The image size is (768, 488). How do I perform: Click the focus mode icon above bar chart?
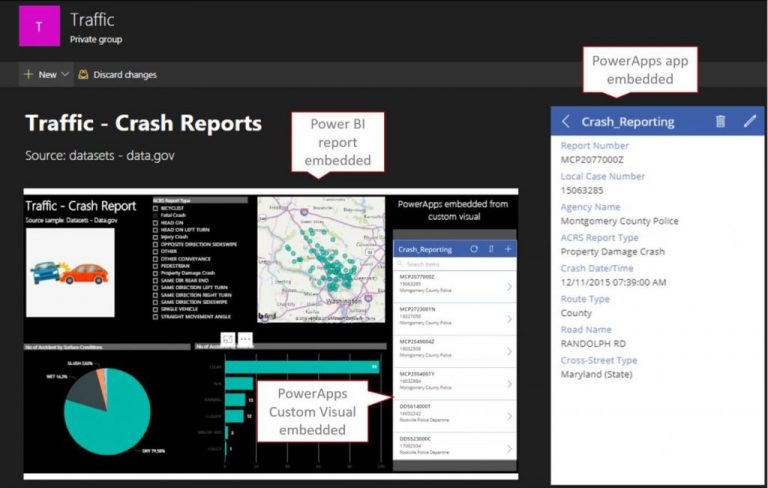[228, 339]
